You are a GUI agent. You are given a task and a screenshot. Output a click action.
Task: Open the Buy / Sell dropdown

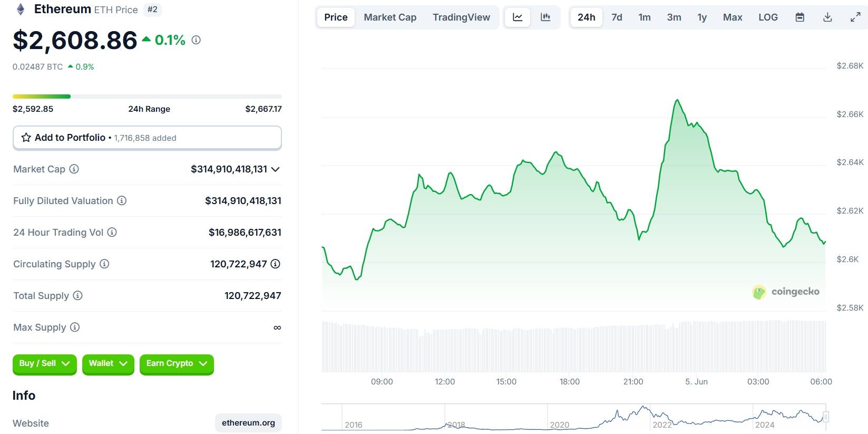(x=44, y=363)
